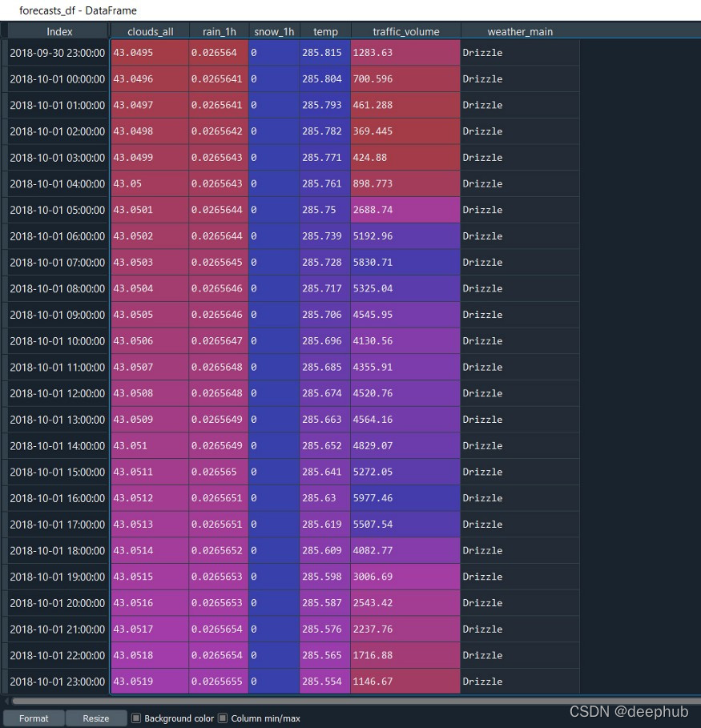Click traffic_volume cell 1283.63
Image resolution: width=701 pixels, height=728 pixels.
405,53
